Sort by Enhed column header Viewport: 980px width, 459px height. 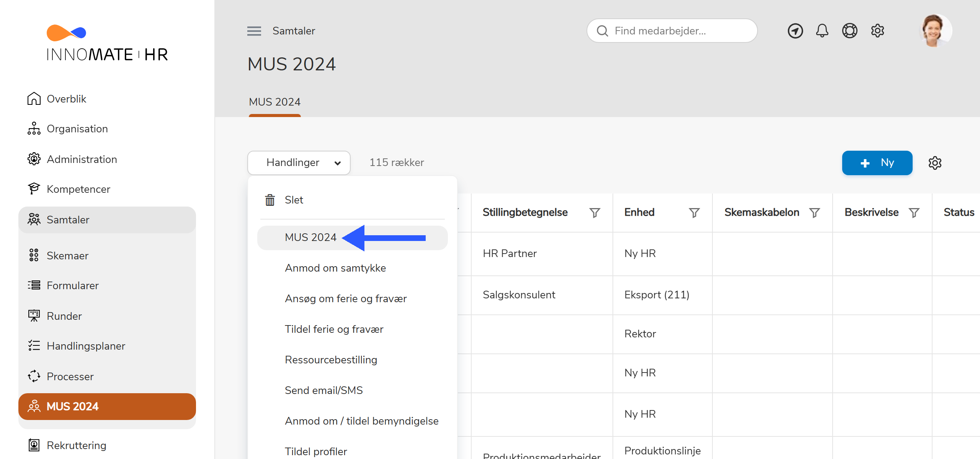[639, 213]
